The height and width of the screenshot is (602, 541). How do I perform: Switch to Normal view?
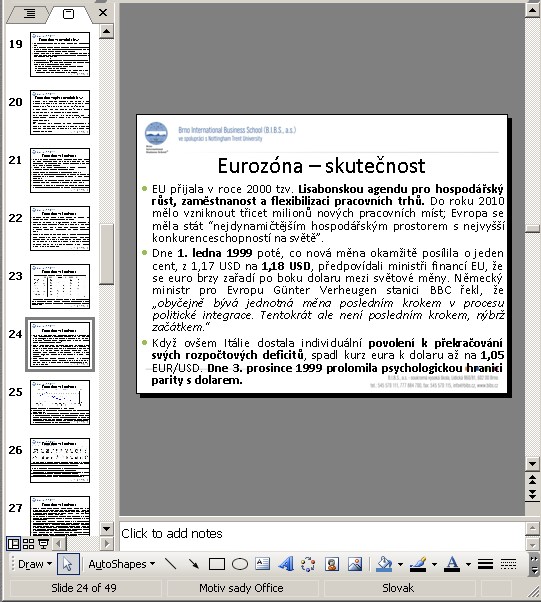click(x=13, y=544)
